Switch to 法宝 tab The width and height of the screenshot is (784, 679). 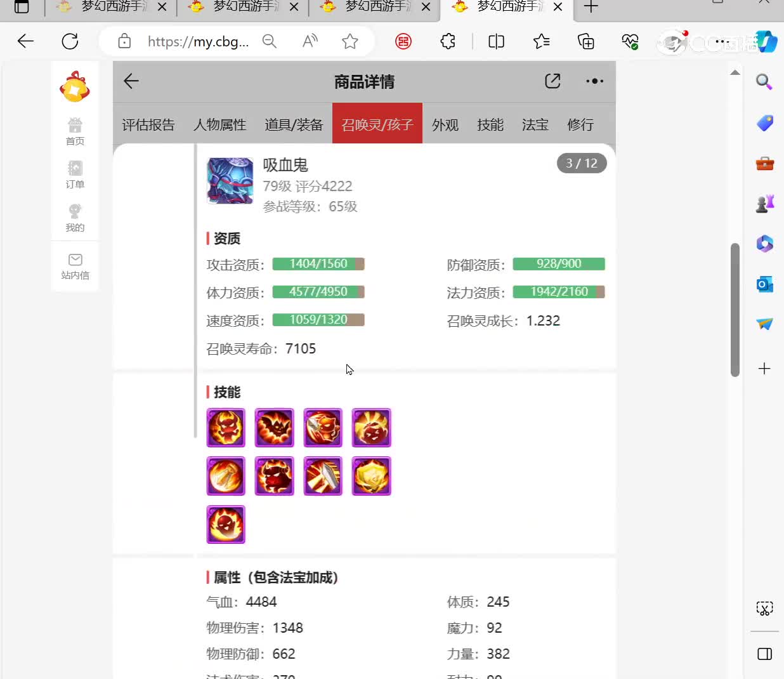535,124
